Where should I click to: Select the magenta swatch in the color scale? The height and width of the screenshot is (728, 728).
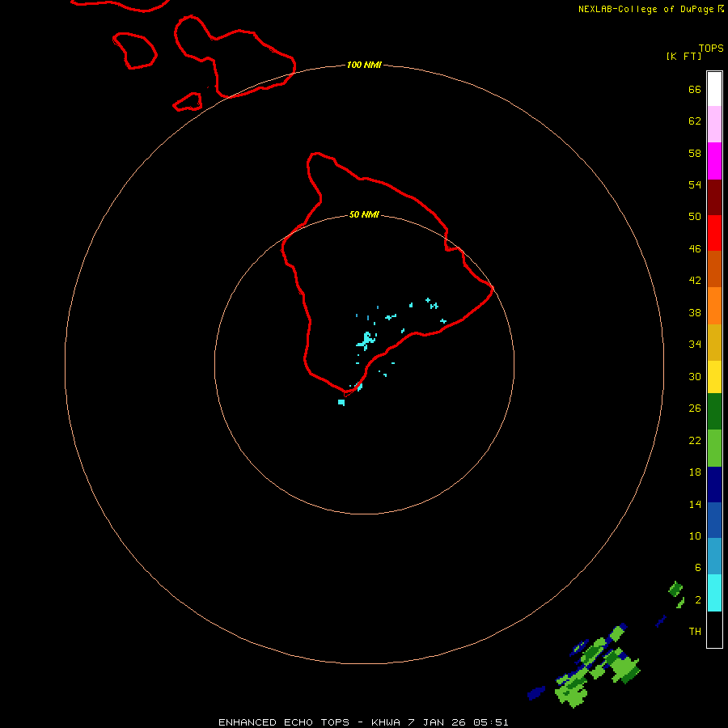tap(714, 161)
